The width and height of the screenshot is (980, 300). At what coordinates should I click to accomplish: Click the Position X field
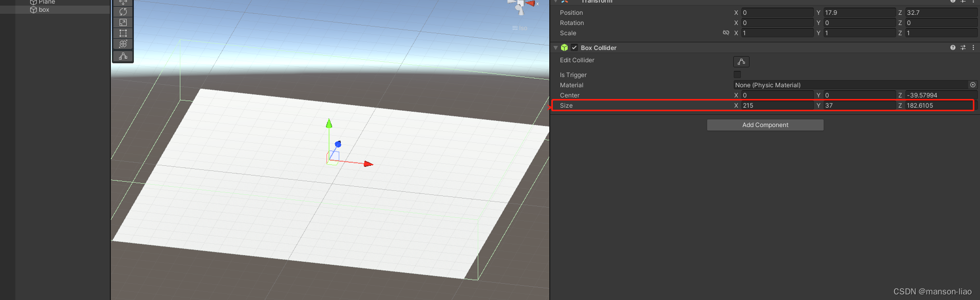click(x=777, y=12)
